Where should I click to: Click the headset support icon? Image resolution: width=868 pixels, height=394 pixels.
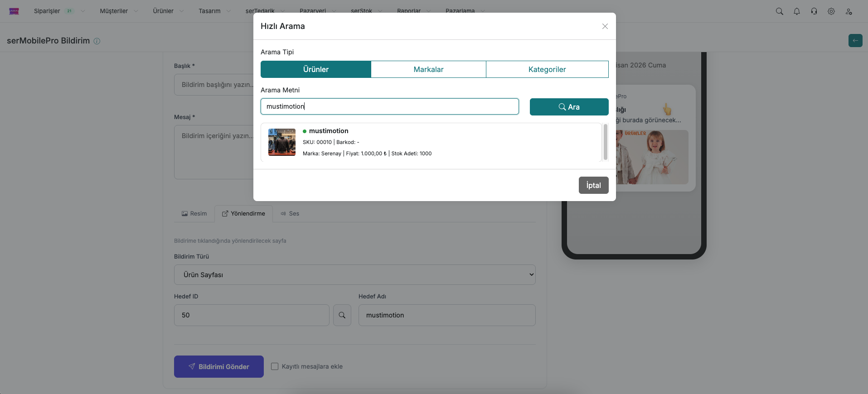[x=814, y=11]
